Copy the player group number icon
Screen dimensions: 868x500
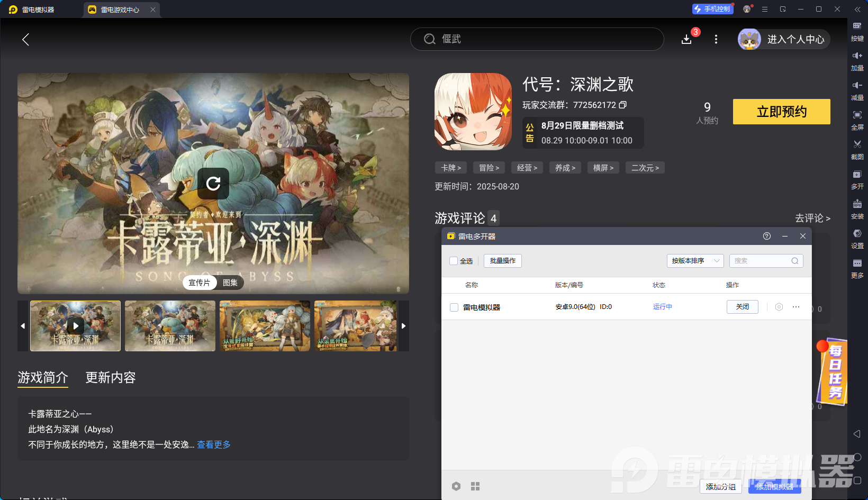point(623,105)
